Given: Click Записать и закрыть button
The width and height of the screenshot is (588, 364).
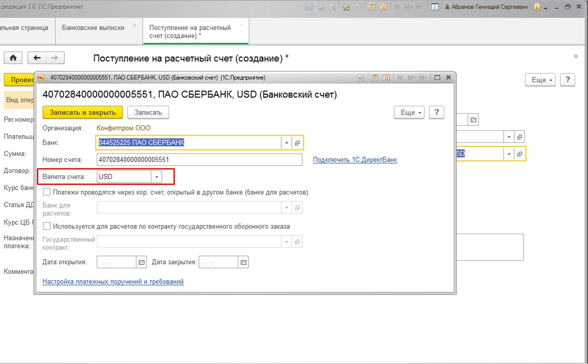Looking at the screenshot, I should (x=83, y=113).
